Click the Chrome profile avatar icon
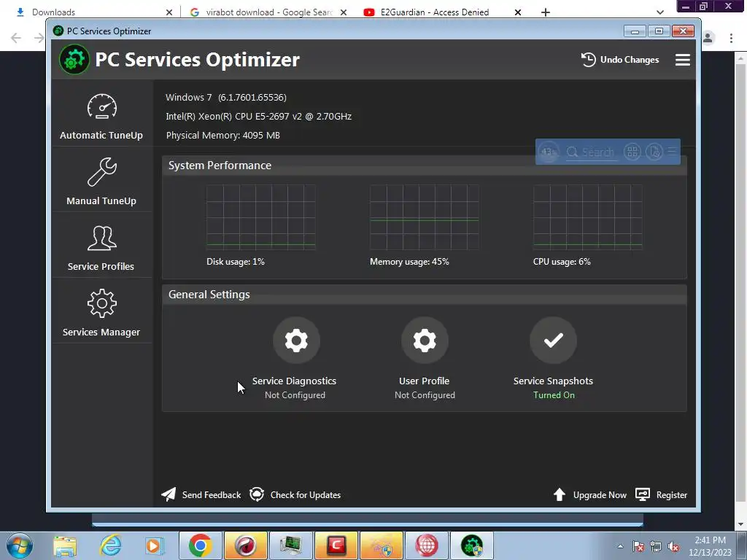 708,38
